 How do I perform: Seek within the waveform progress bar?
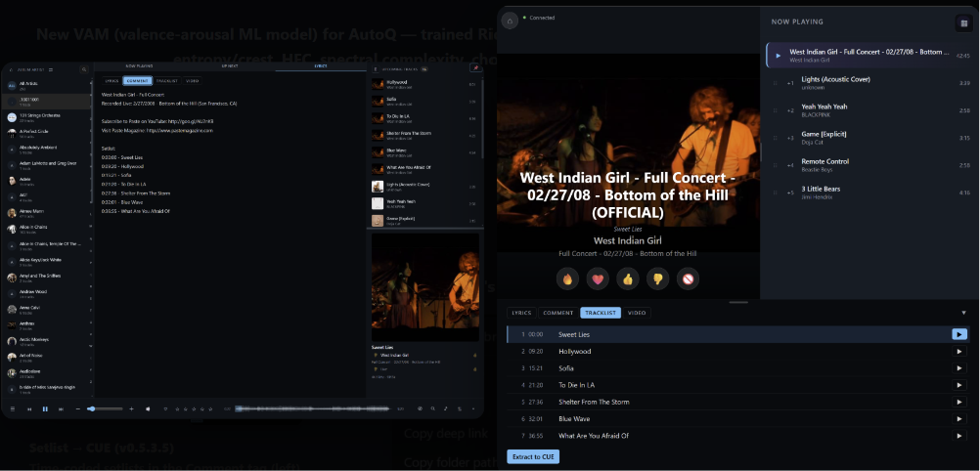point(313,408)
